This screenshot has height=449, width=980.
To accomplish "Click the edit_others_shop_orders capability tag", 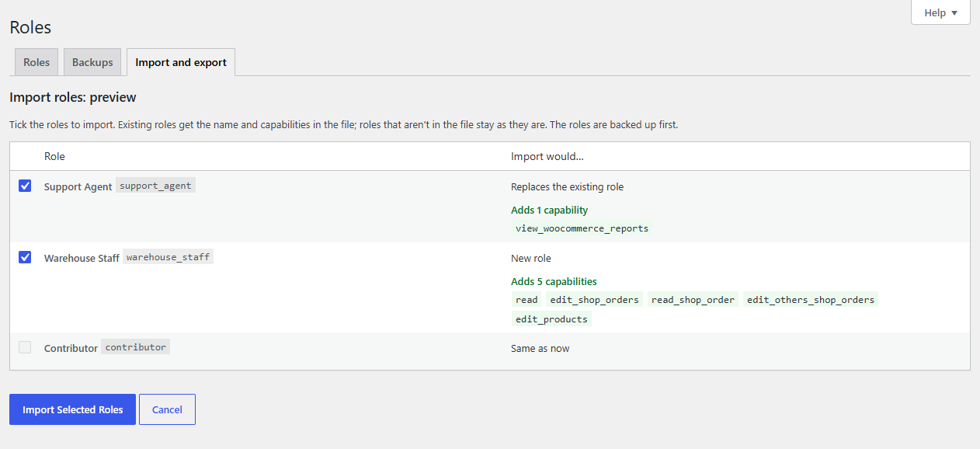I will 811,299.
